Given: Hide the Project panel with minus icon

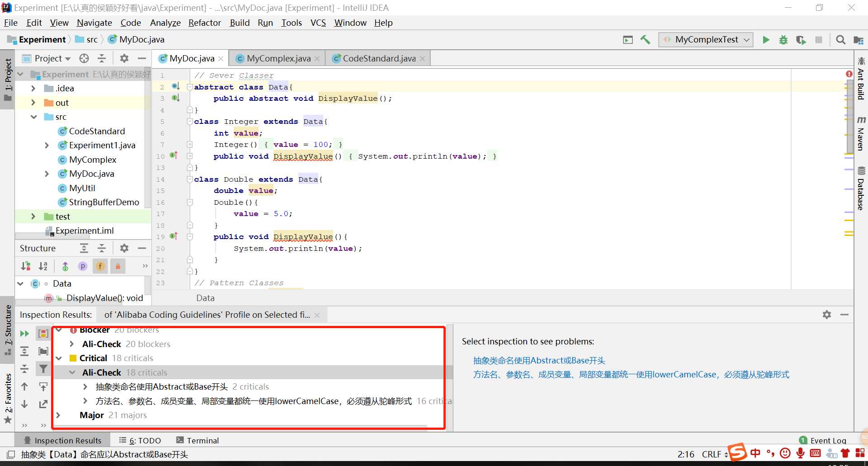Looking at the screenshot, I should point(142,58).
